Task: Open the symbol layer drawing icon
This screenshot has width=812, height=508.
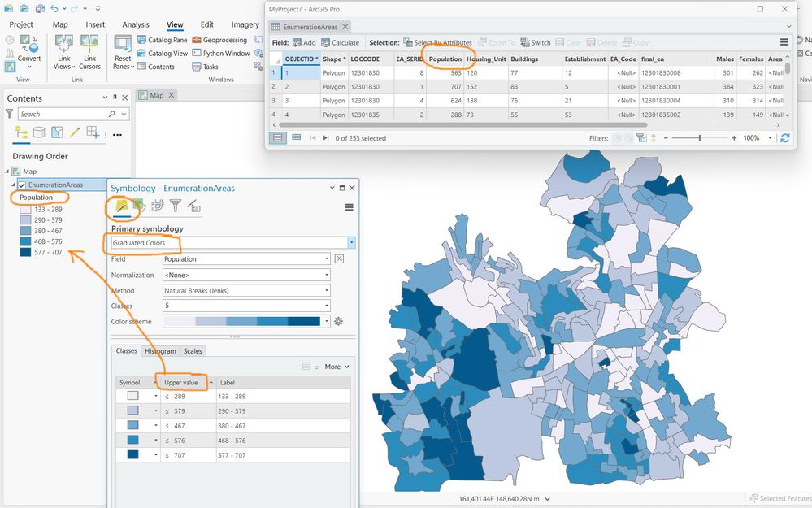Action: click(158, 206)
